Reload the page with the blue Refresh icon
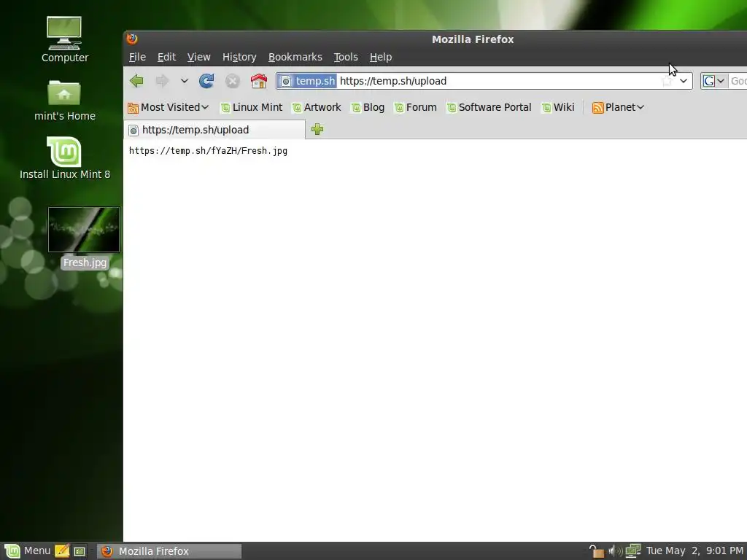The width and height of the screenshot is (747, 560). point(206,81)
